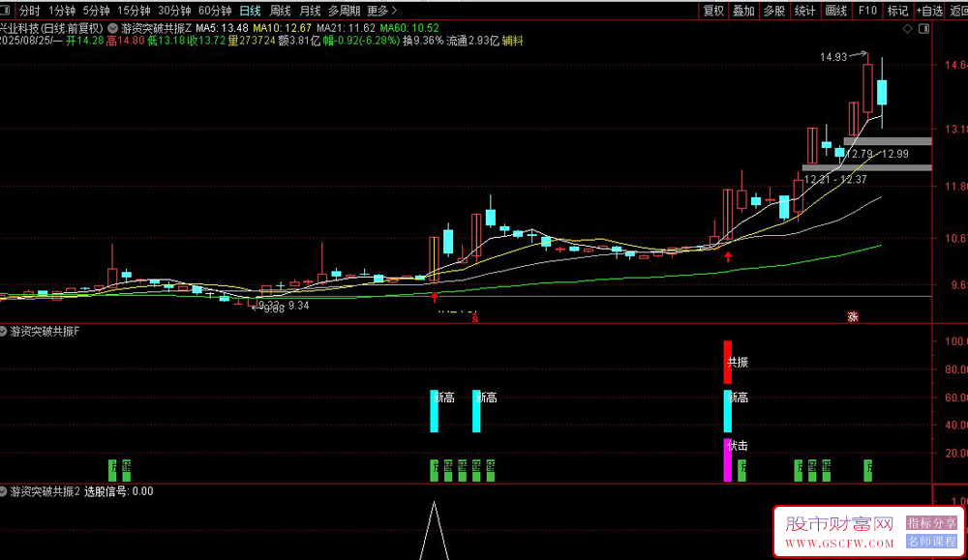Click the 12.79 - 12.99 gap label
Screen dimensions: 968x560
(x=877, y=154)
